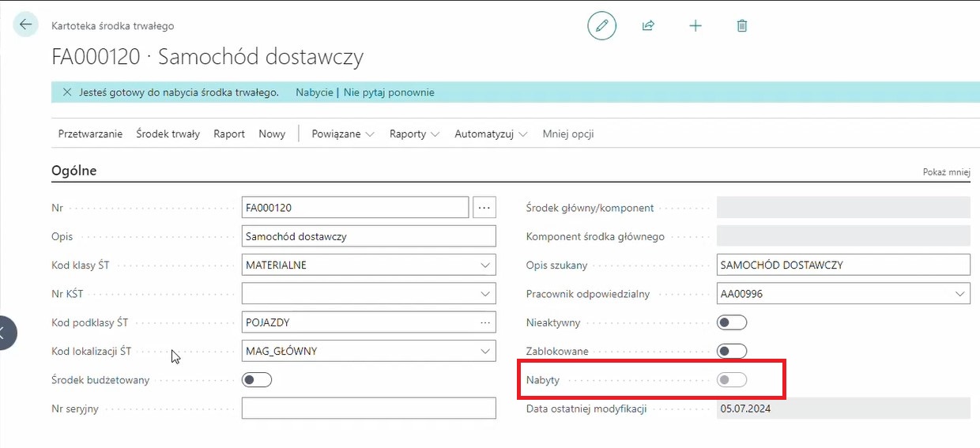Open the Nowy menu
980x448 pixels.
(x=272, y=134)
